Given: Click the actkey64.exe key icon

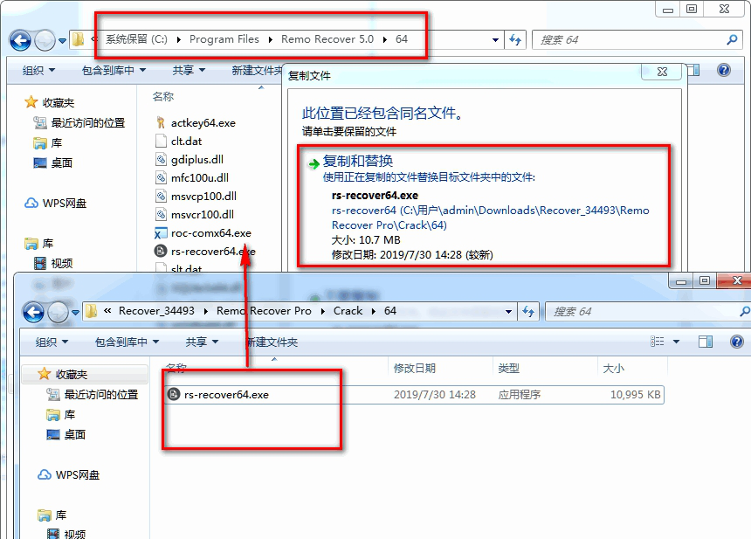Looking at the screenshot, I should 160,123.
